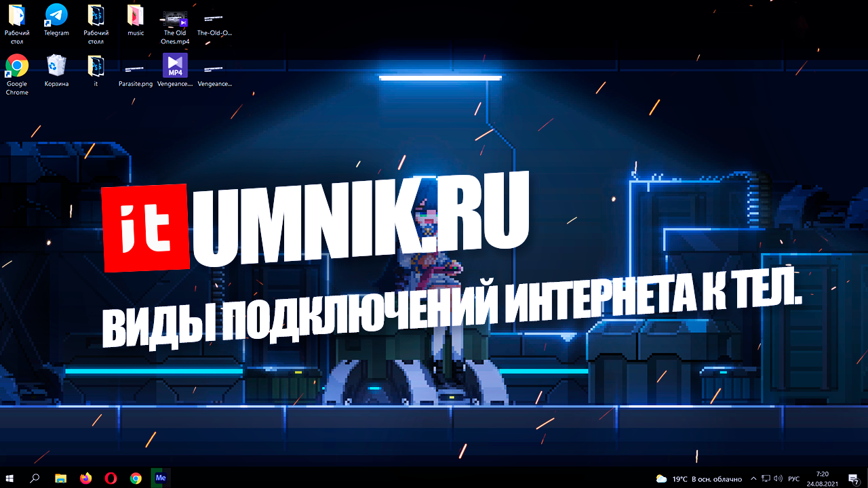Open the volume speaker tray icon
Viewport: 868px width, 488px height.
pos(779,479)
